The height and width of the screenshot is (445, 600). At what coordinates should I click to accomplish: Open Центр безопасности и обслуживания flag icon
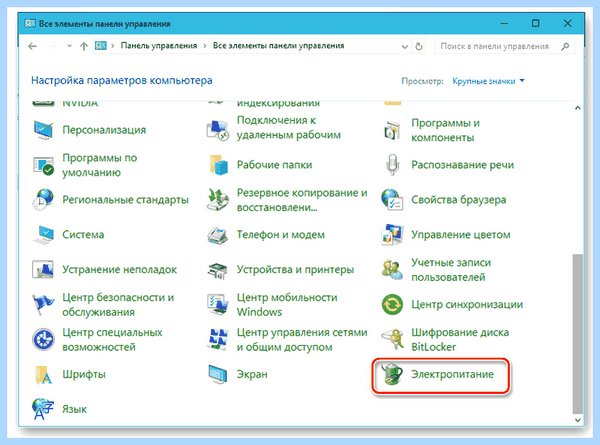(x=43, y=305)
